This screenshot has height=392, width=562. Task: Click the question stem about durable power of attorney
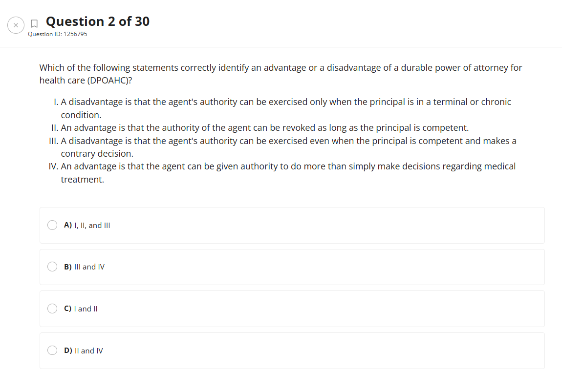[281, 68]
